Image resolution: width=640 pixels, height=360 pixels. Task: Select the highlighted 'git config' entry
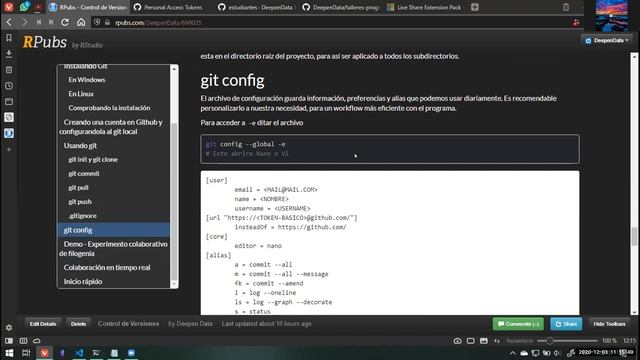[x=114, y=230]
